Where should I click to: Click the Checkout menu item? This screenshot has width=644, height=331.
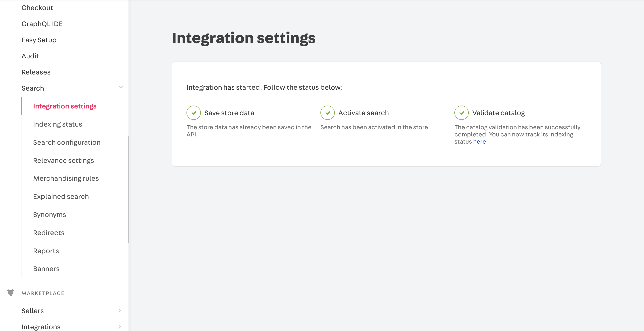37,8
